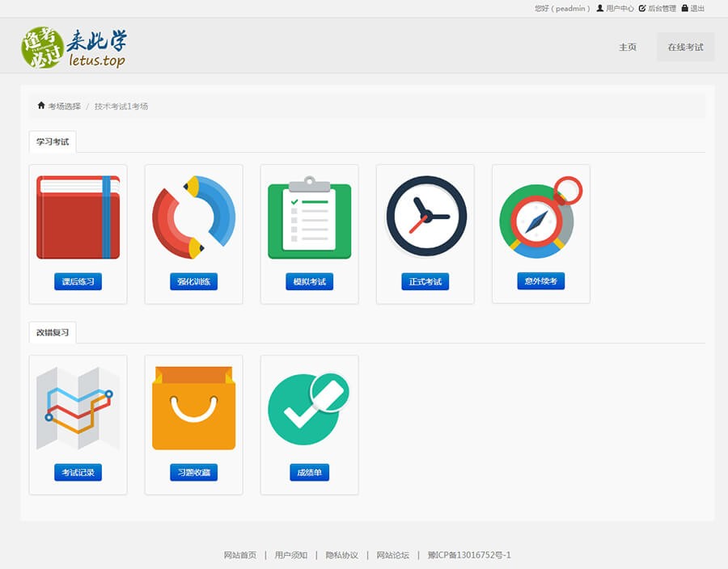728x569 pixels.
Task: Switch to the 改错复习 tab
Action: [53, 331]
